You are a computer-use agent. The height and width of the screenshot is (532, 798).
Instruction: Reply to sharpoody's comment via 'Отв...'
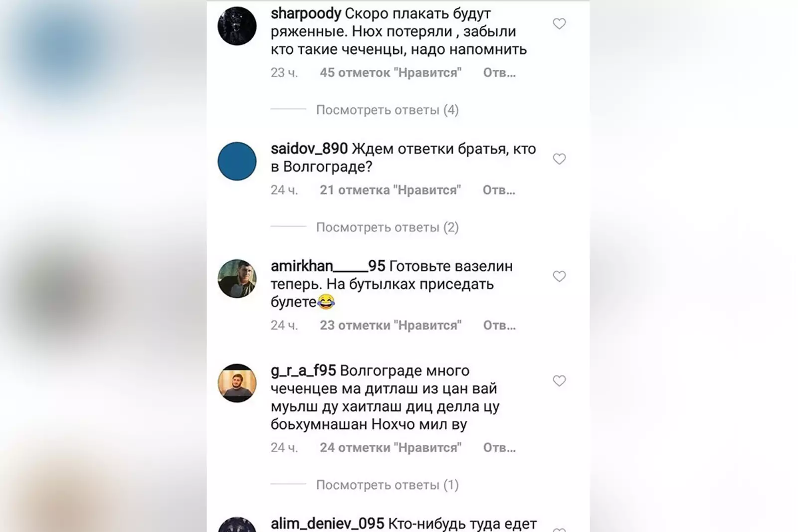pyautogui.click(x=499, y=73)
